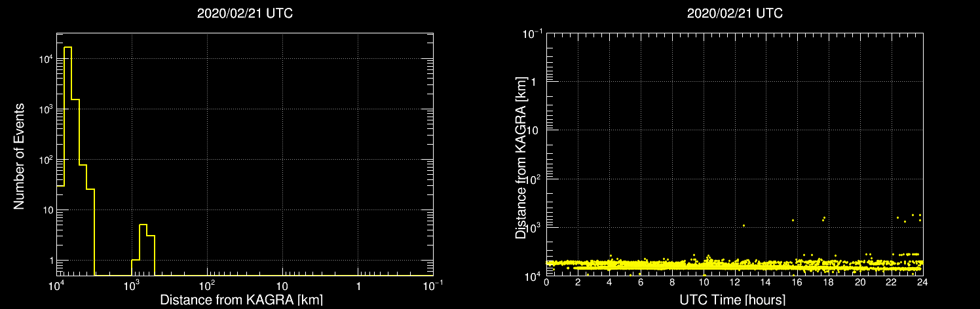The width and height of the screenshot is (980, 309).
Task: Select hour '8' on the UTC time axis
Action: (x=672, y=283)
